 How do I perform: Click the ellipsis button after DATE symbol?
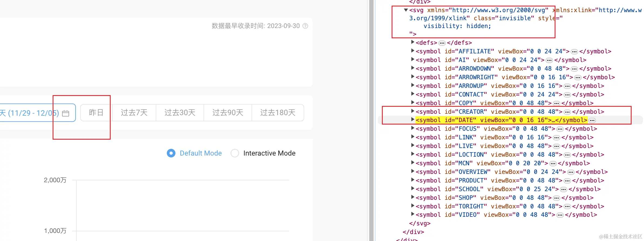click(x=592, y=120)
